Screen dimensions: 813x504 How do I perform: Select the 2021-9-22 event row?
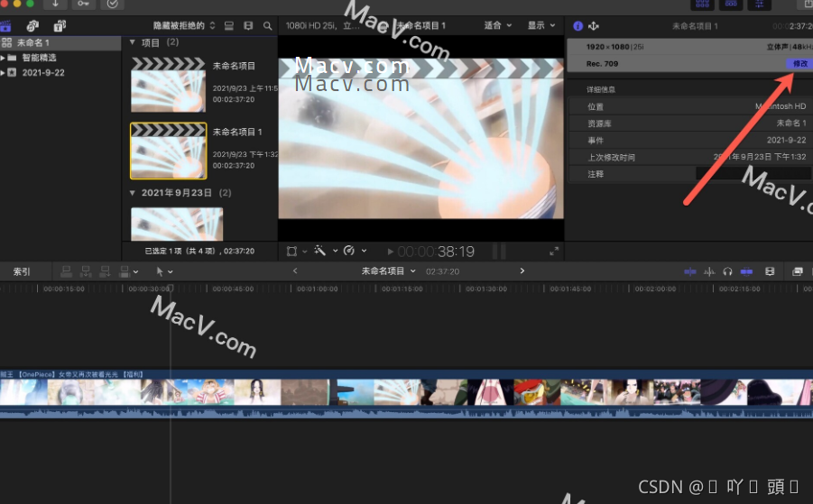point(60,72)
